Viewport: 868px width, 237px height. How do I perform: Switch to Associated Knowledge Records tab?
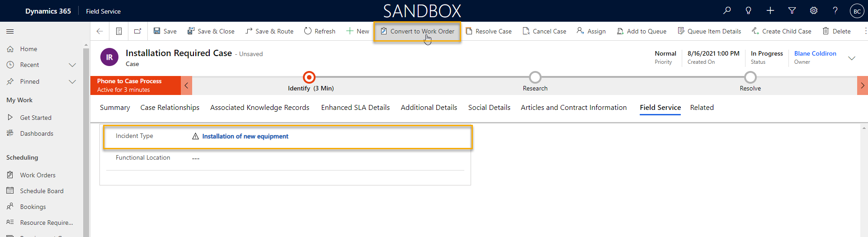click(260, 108)
